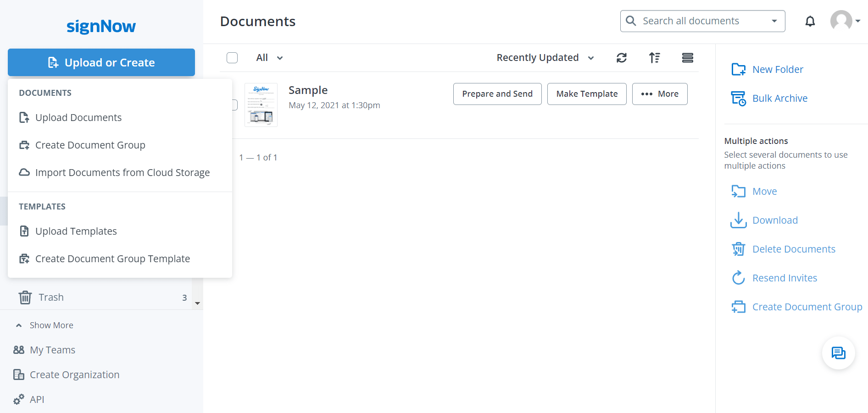
Task: Click the Prepare and Send button
Action: (497, 94)
